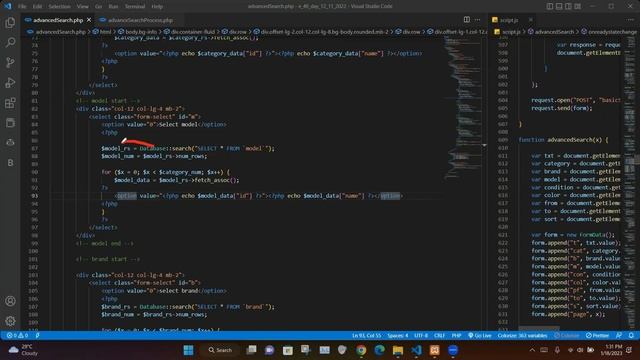The width and height of the screenshot is (640, 360).
Task: Expand 'advancedSearch' breadcrumb in right editor
Action: point(554,31)
